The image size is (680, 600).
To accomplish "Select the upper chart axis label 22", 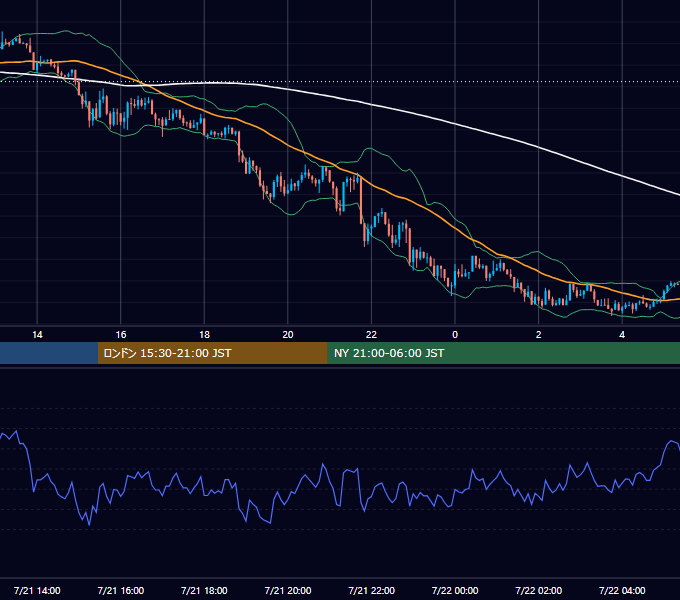I will click(x=371, y=335).
